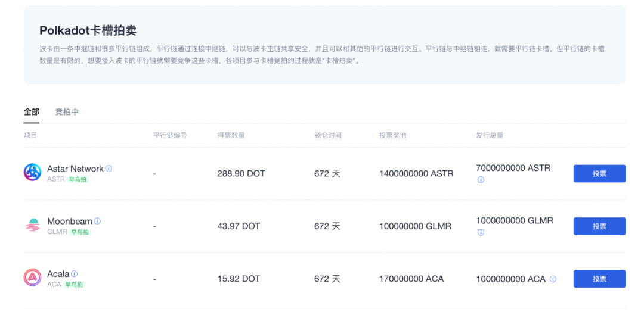Viewport: 644px width, 318px height.
Task: Click the 7000000000 ASTR total supply
Action: pos(513,168)
